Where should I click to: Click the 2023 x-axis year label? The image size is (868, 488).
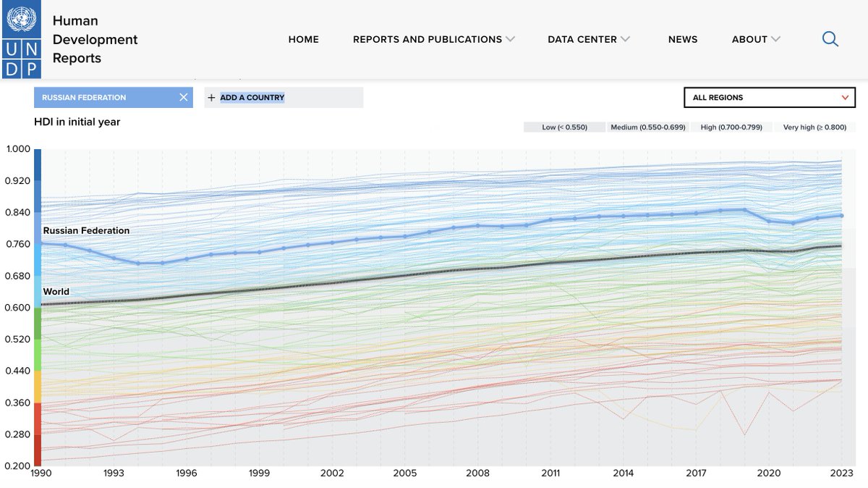tap(842, 474)
